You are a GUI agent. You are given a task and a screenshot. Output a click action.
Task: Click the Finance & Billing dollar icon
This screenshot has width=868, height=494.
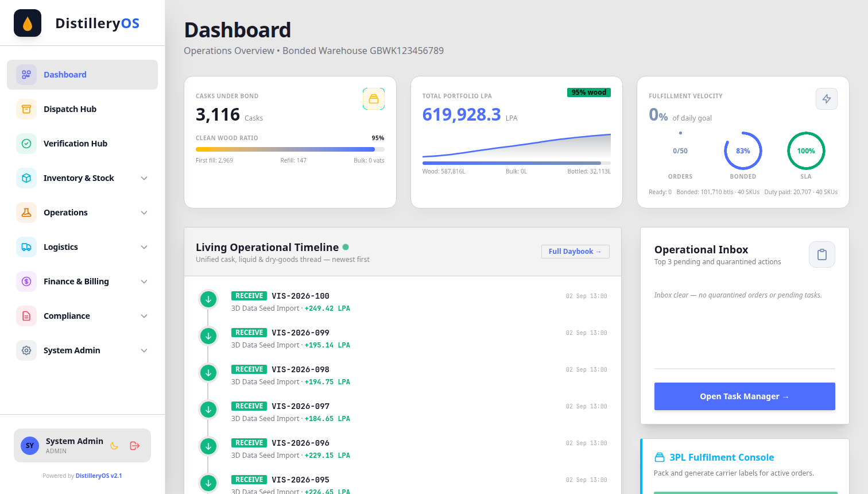(26, 281)
